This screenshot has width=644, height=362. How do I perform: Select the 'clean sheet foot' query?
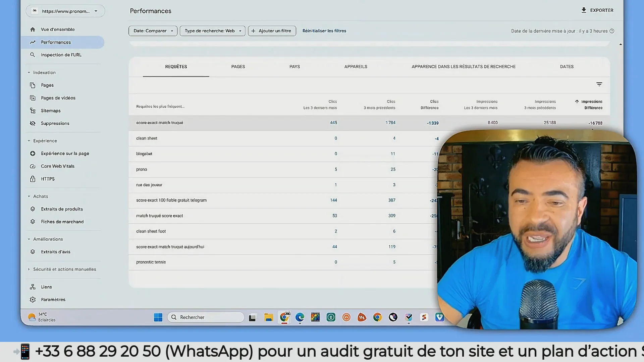tap(151, 231)
